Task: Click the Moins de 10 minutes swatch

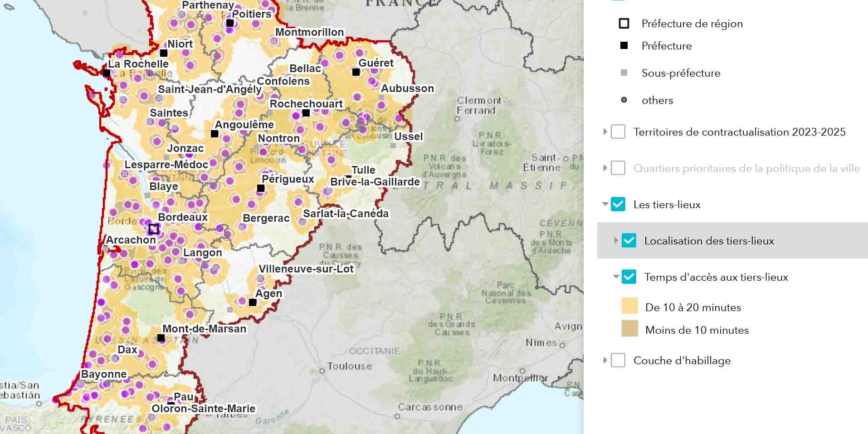Action: tap(629, 328)
